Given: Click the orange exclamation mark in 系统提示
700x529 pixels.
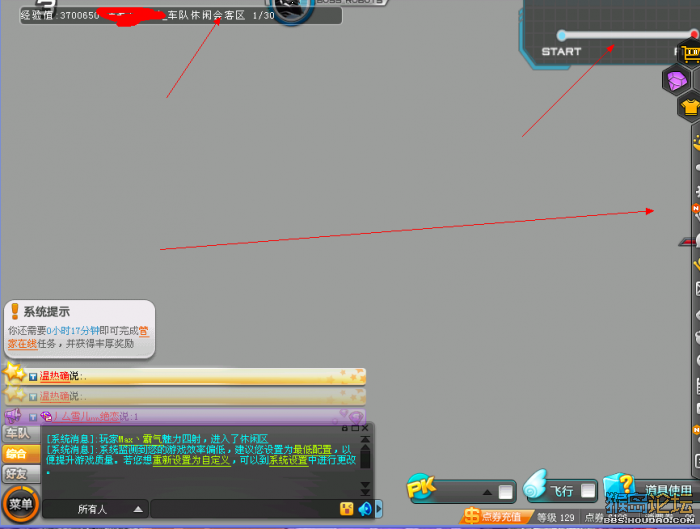Looking at the screenshot, I should [15, 311].
